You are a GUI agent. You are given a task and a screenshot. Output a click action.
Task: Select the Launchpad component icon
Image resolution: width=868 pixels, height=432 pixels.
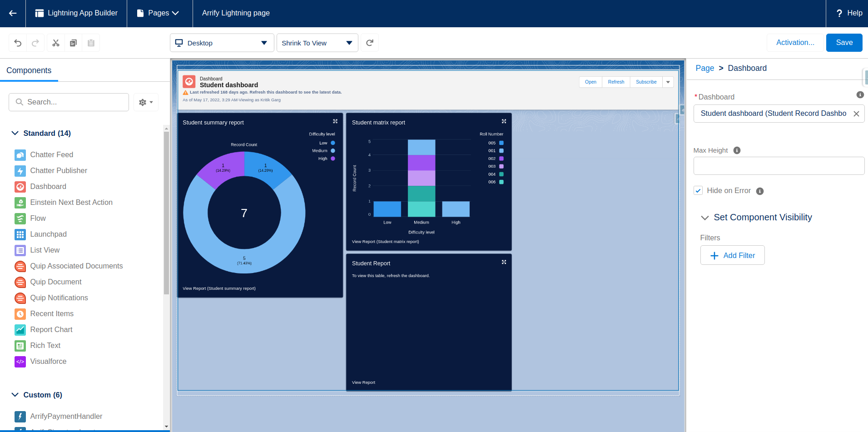click(x=20, y=234)
